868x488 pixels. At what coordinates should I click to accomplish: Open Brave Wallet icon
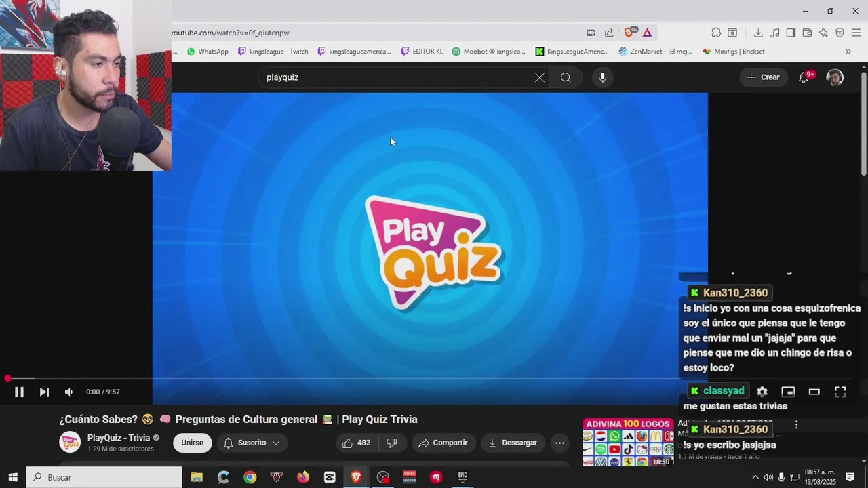807,33
